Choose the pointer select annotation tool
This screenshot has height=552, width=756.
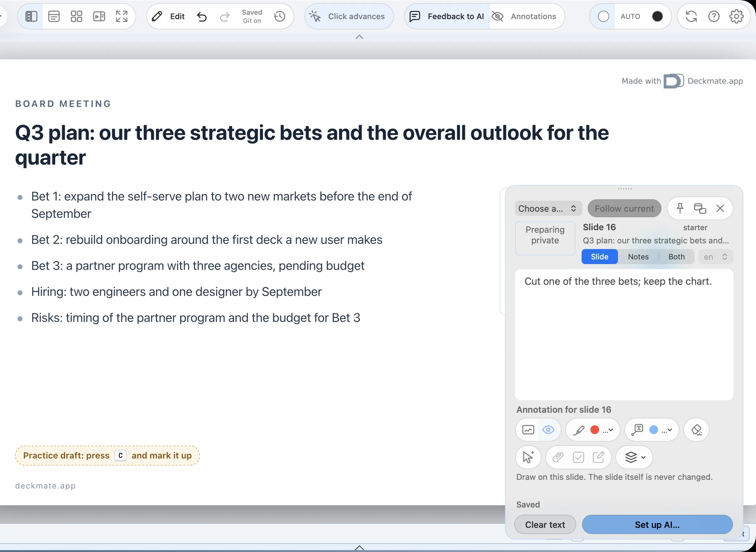pos(528,457)
